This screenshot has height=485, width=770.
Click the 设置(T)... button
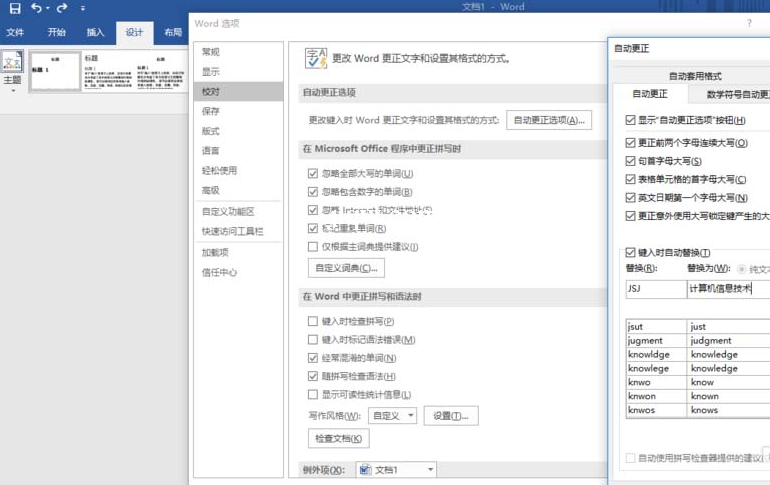(451, 416)
